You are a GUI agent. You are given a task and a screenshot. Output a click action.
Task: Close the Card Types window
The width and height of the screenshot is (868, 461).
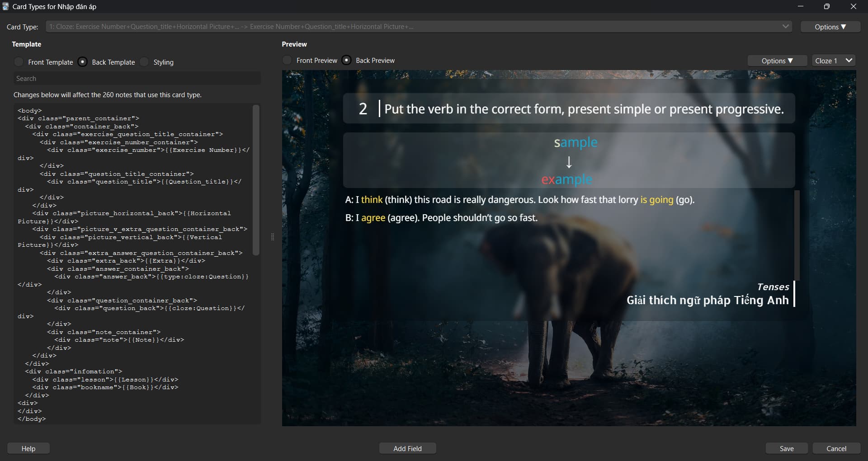854,6
